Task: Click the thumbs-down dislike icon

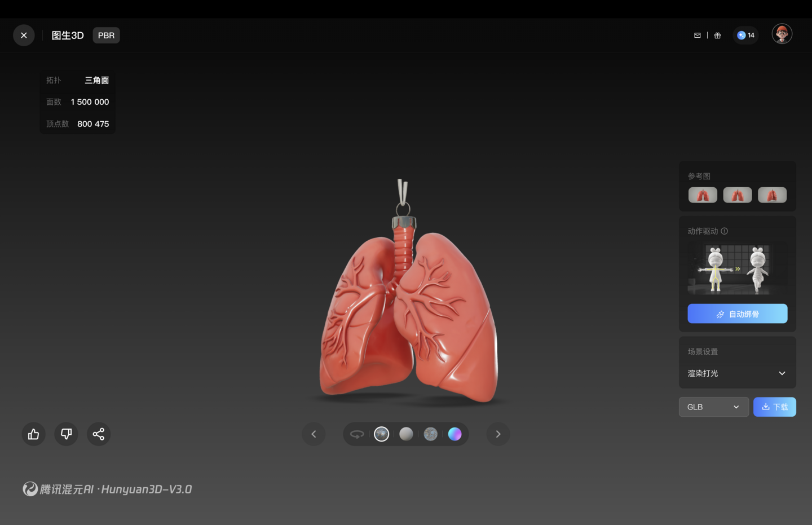Action: (x=66, y=434)
